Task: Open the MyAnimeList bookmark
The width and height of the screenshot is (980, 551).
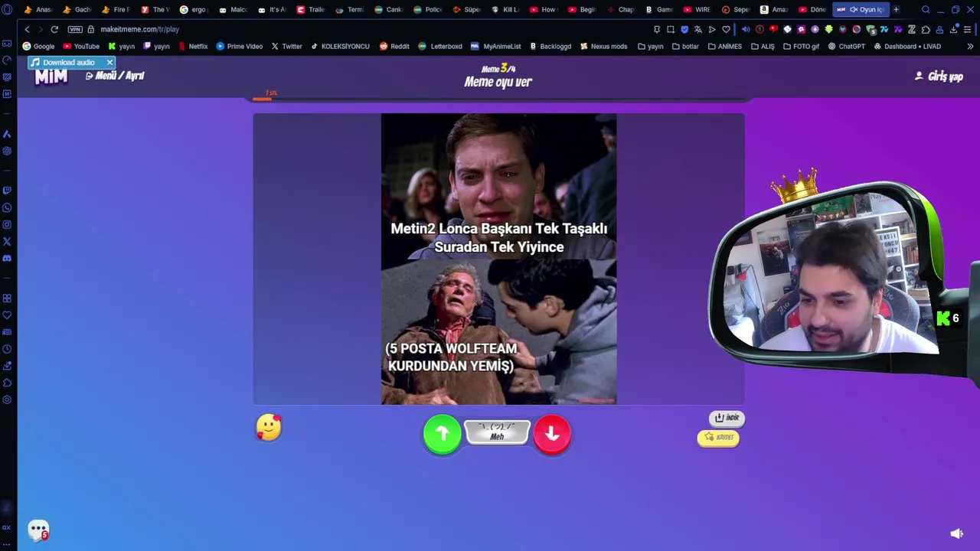Action: tap(495, 47)
